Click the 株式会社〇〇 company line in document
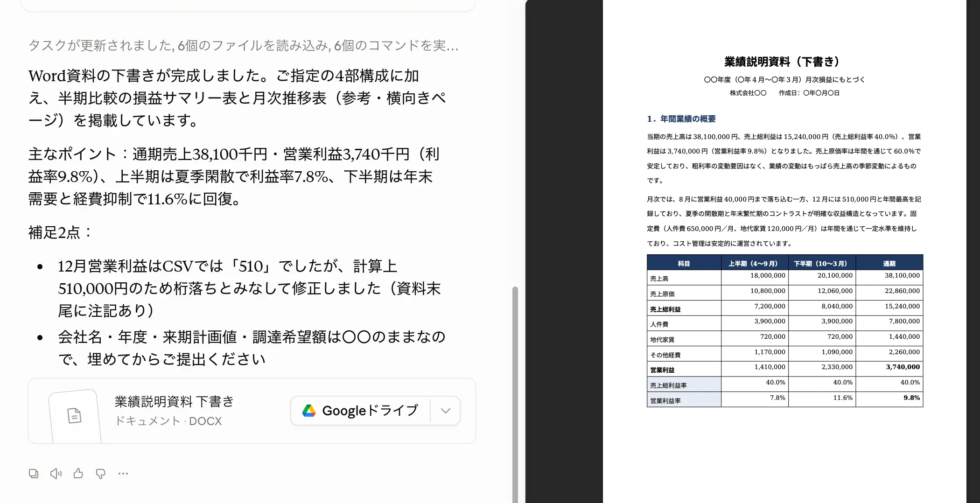This screenshot has height=503, width=980. pos(748,93)
